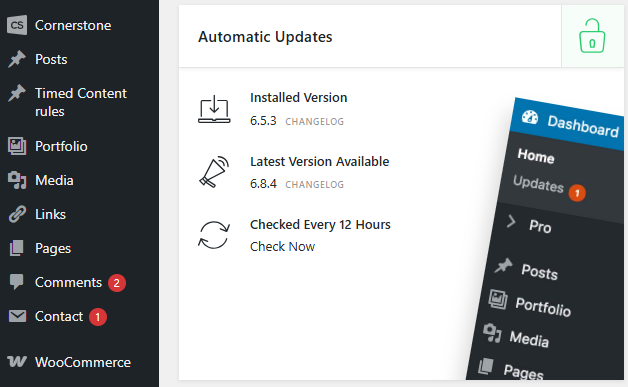Click the installed version number 6.5.3
Screen dimensions: 628x387
[x=263, y=121]
